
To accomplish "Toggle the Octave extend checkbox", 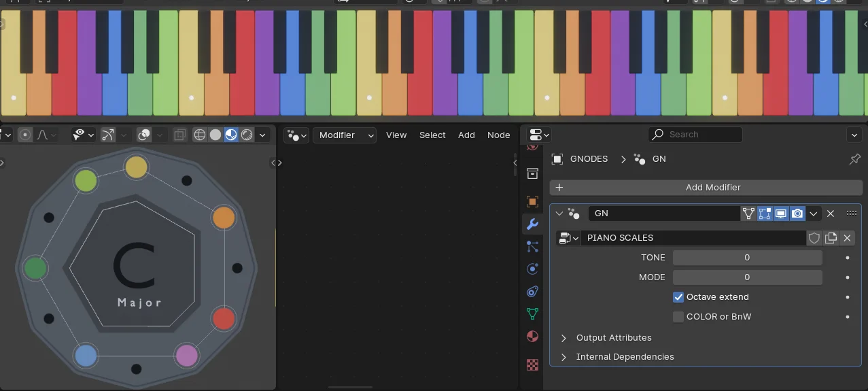I will [x=678, y=297].
